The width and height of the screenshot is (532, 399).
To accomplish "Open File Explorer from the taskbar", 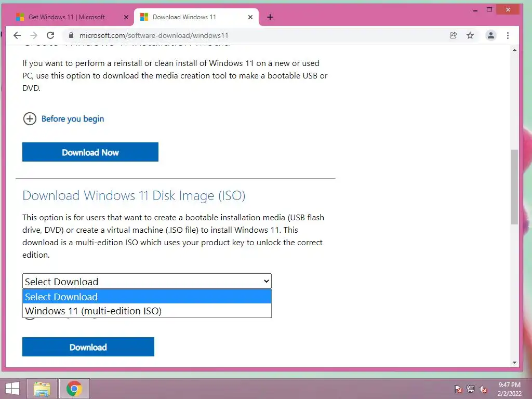I will coord(42,389).
